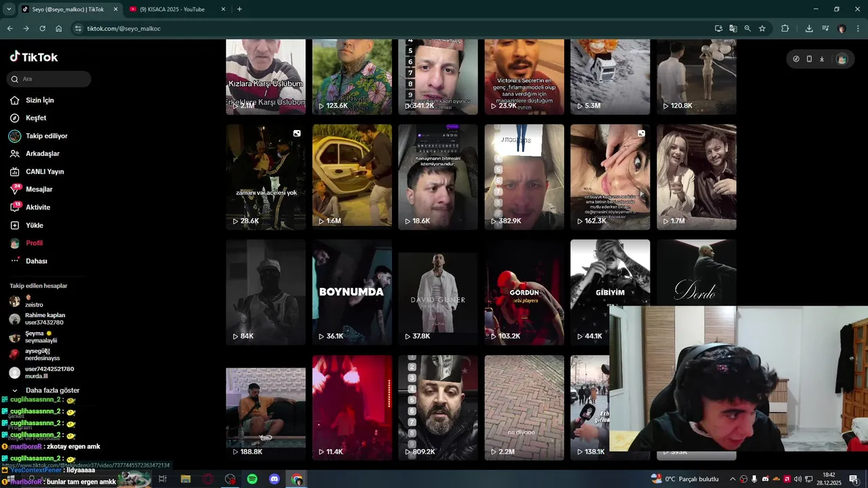This screenshot has height=488, width=868.
Task: Open TikTok profile avatar in floating bar
Action: 842,59
